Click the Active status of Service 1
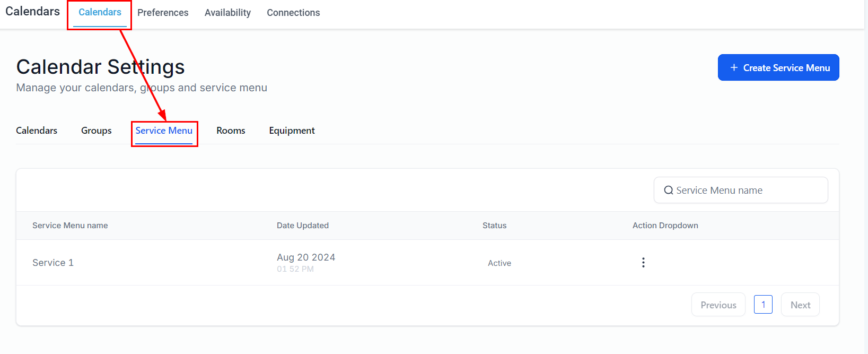 [499, 263]
